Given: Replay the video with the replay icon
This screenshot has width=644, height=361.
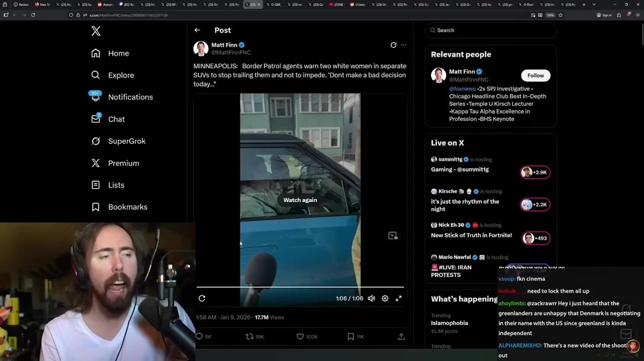Looking at the screenshot, I should (x=202, y=298).
